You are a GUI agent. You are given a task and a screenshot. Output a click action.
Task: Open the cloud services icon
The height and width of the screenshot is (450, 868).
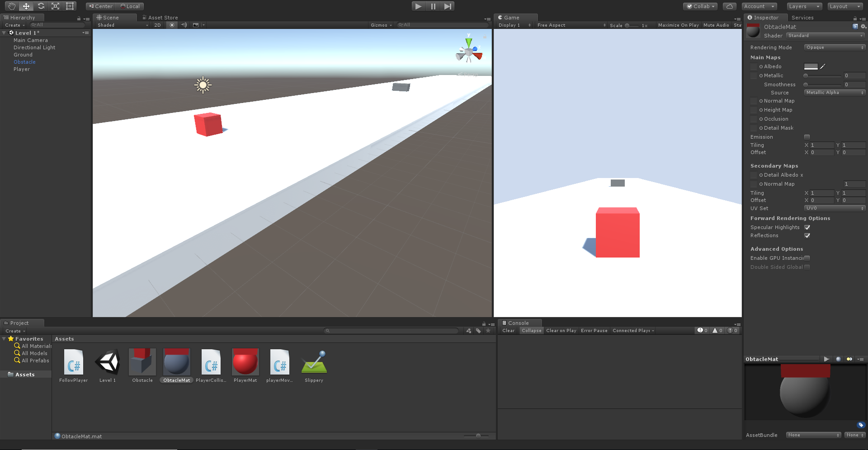pyautogui.click(x=729, y=6)
